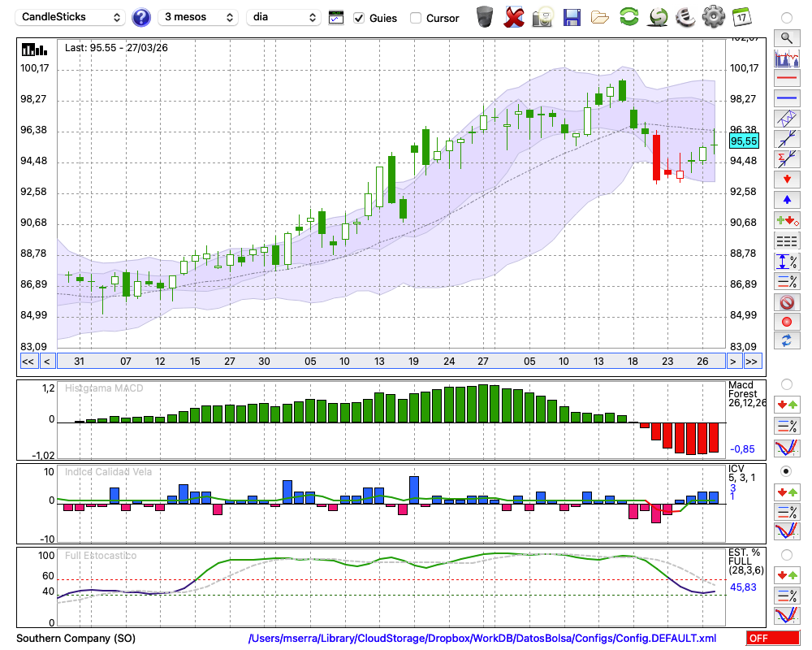Image resolution: width=812 pixels, height=650 pixels.
Task: Open the 3 mesos period dropdown
Action: 198,17
